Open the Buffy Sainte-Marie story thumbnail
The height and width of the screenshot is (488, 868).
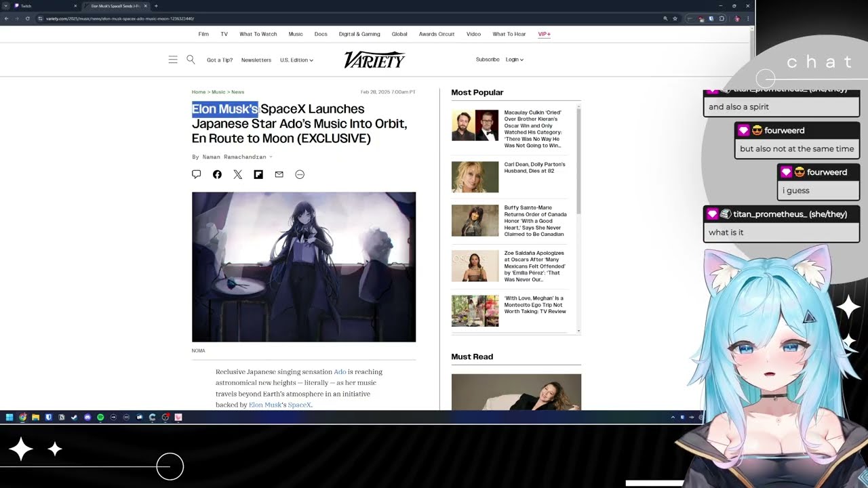pos(475,220)
